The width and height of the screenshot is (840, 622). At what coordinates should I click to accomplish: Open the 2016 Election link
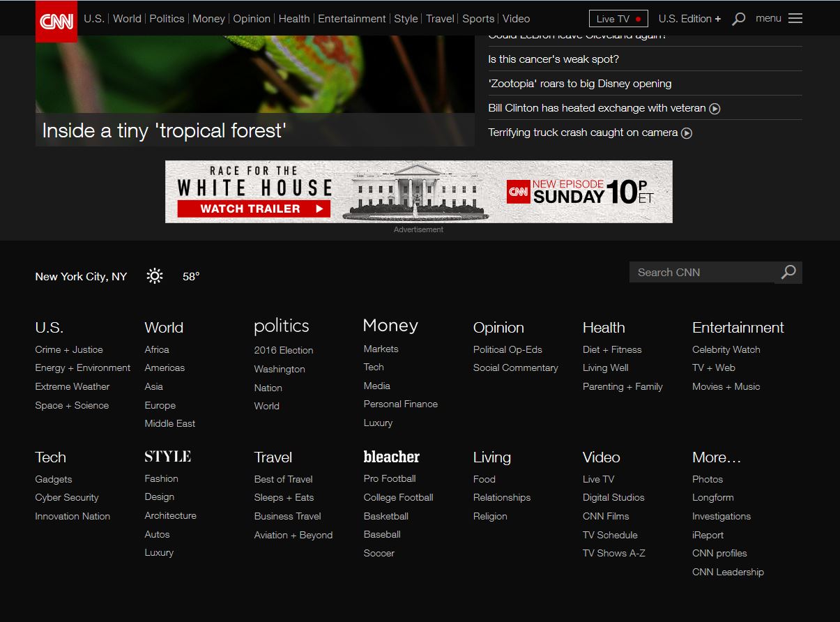click(x=284, y=350)
